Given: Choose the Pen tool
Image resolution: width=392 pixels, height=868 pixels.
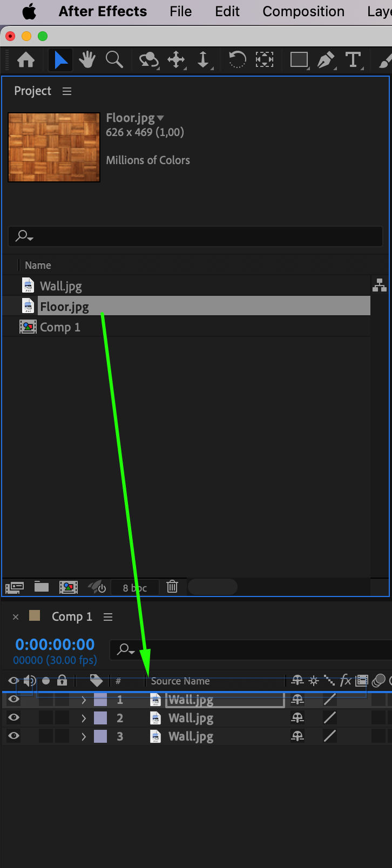Looking at the screenshot, I should pyautogui.click(x=326, y=59).
